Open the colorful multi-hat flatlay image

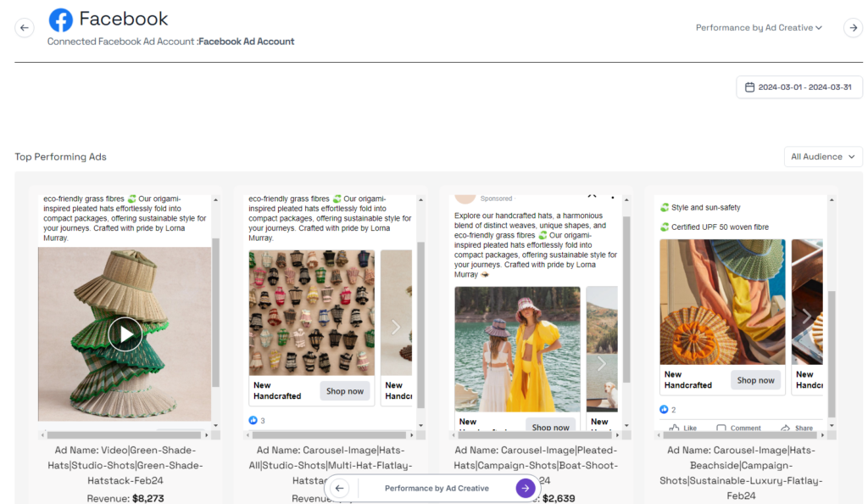pos(312,313)
